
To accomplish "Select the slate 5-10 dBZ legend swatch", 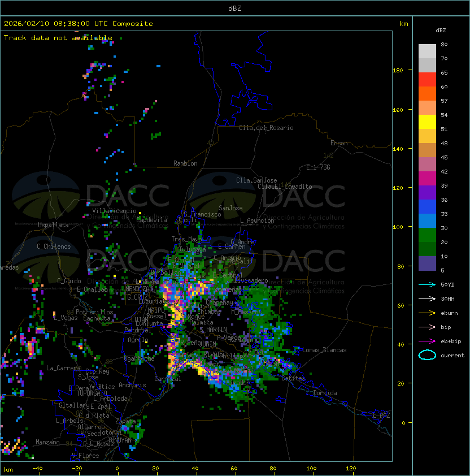I will coord(427,263).
